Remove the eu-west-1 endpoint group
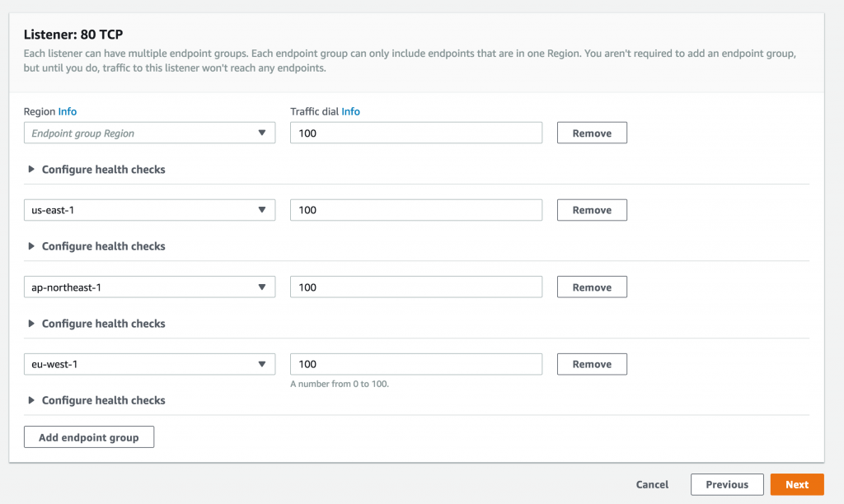This screenshot has width=844, height=504. (x=592, y=364)
